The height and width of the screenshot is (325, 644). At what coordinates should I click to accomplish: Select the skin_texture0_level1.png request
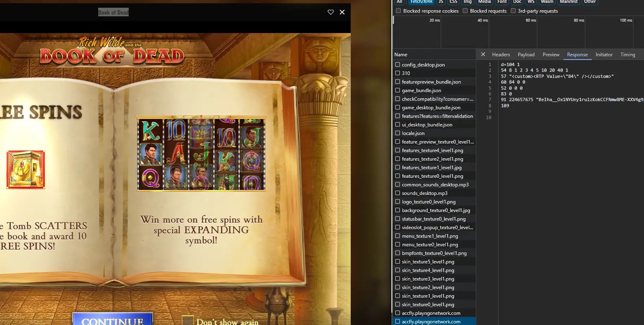click(434, 304)
